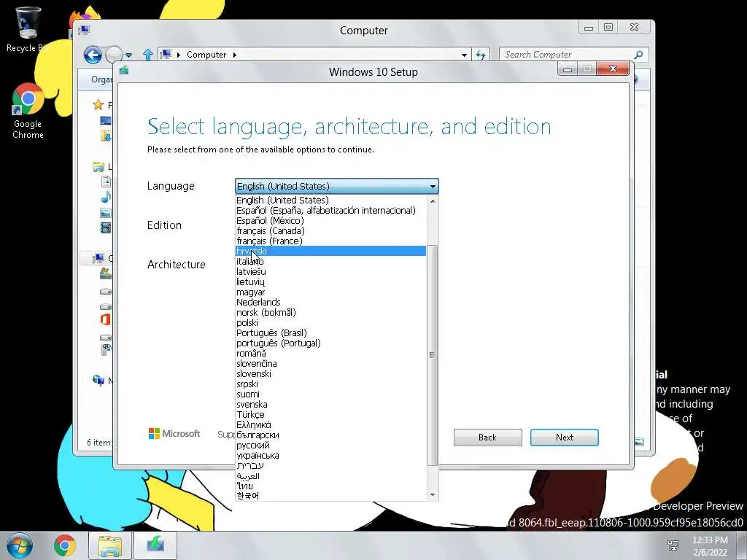
Task: Open File Explorer taskbar button
Action: [109, 545]
